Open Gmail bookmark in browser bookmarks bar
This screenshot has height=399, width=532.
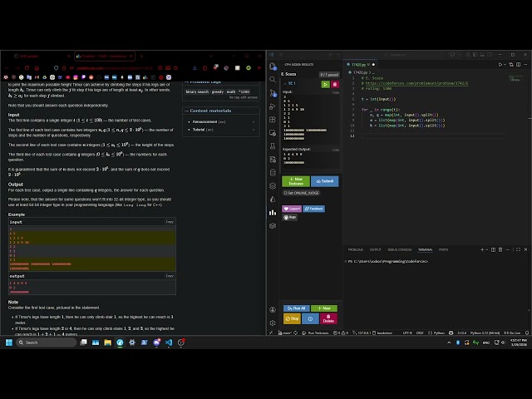[x=37, y=77]
